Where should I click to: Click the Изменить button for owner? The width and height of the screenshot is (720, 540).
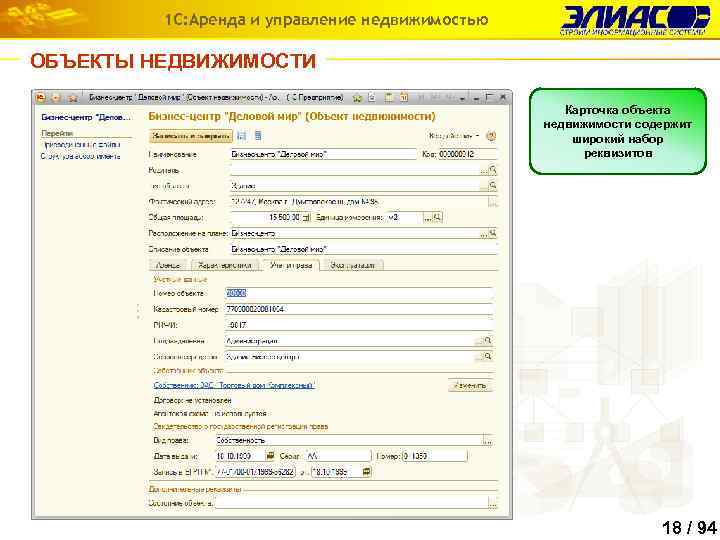470,386
